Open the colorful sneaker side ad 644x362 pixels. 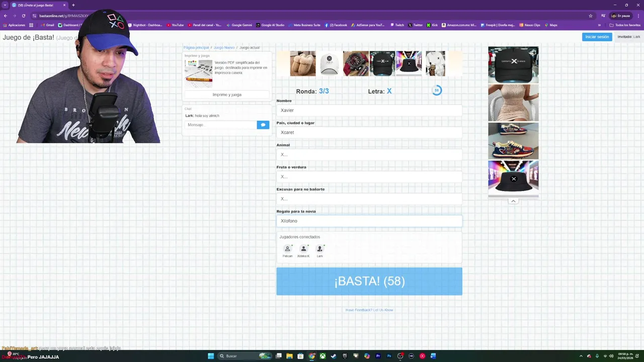coord(513,141)
